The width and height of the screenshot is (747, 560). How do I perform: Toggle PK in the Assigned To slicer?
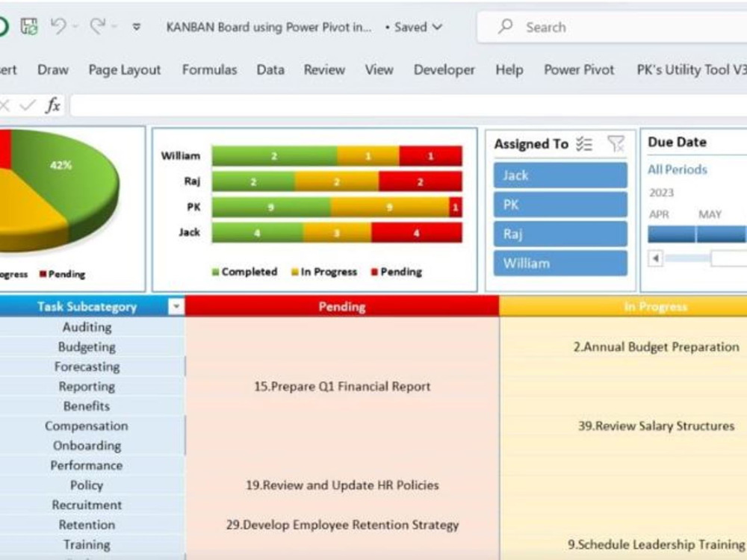tap(560, 204)
